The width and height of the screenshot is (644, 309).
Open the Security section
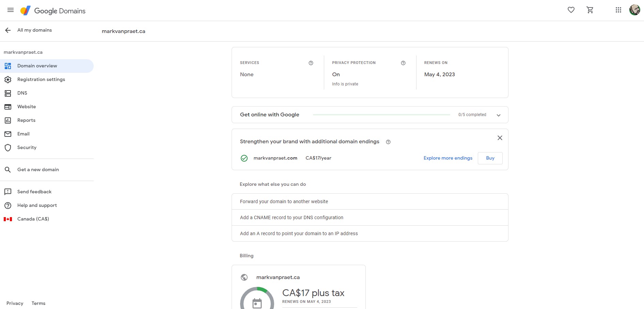tap(27, 147)
